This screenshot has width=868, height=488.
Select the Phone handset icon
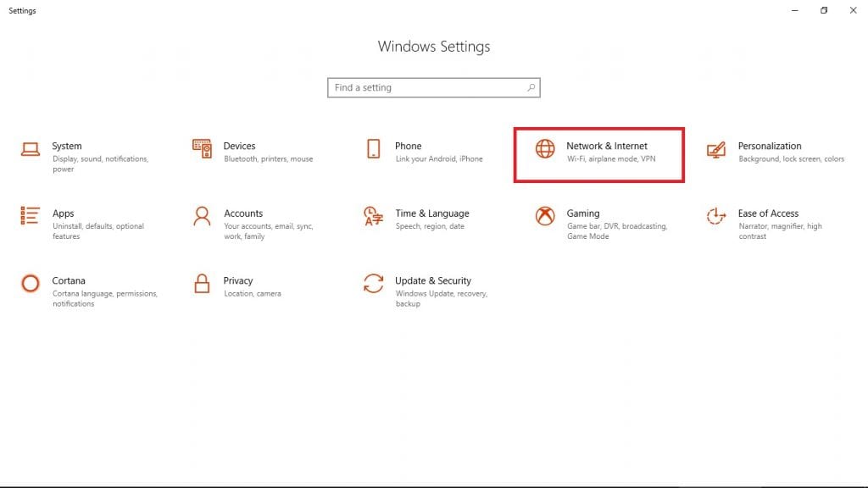pos(374,149)
